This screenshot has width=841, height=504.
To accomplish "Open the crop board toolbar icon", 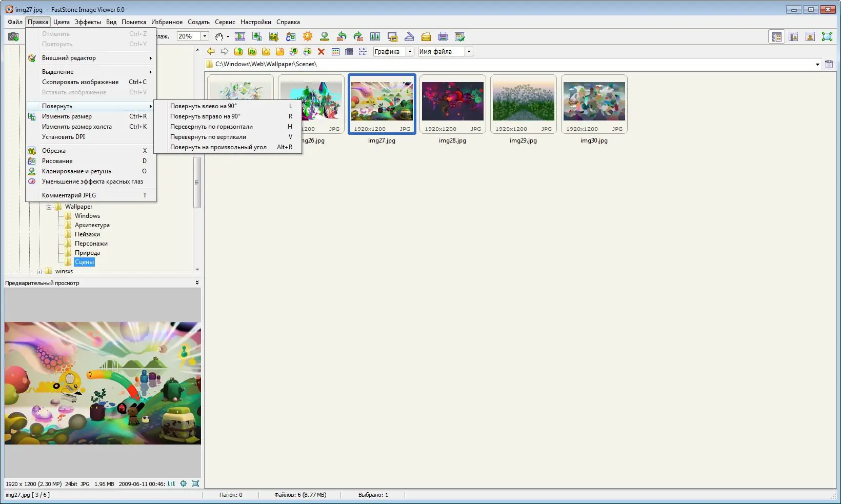I will coord(274,36).
